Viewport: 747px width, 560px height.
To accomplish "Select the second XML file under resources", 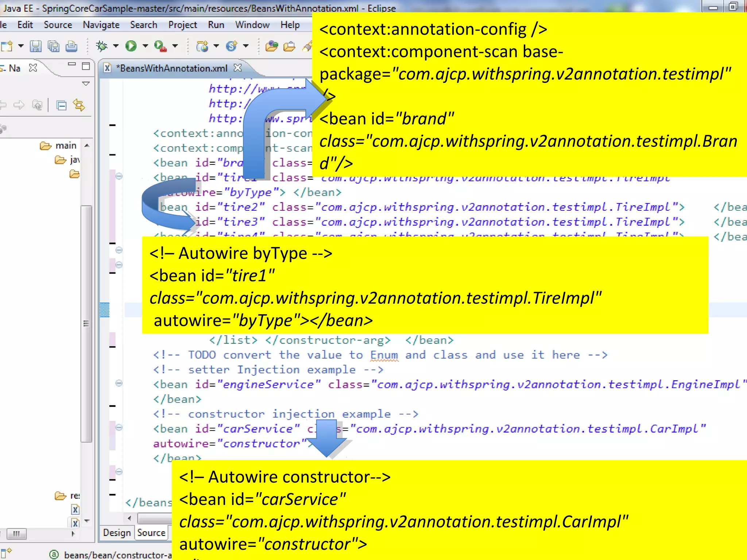I will click(x=75, y=523).
